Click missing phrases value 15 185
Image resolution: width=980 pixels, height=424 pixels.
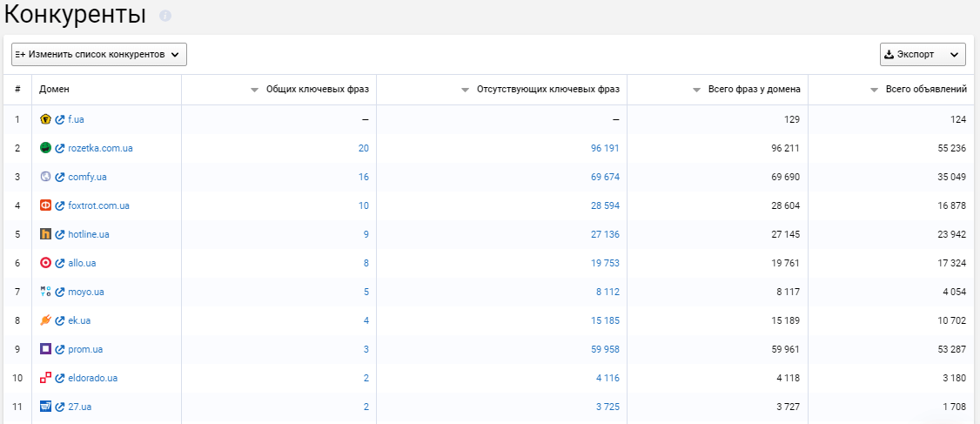pyautogui.click(x=605, y=320)
